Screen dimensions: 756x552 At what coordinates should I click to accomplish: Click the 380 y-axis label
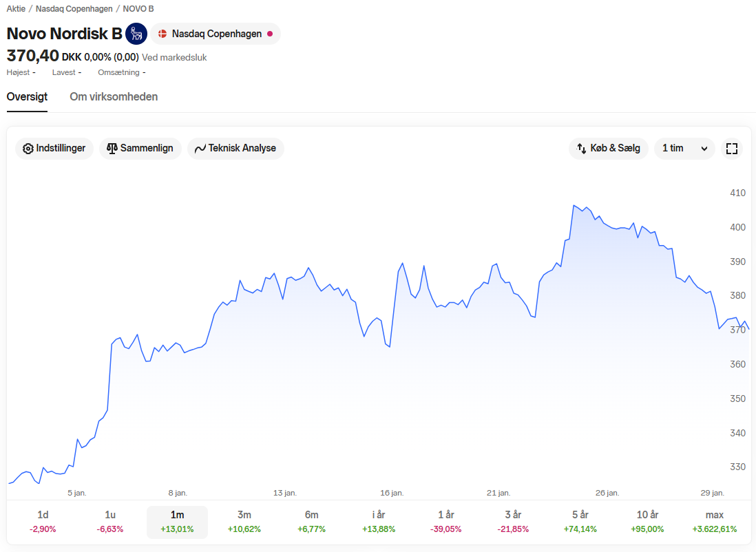[737, 295]
